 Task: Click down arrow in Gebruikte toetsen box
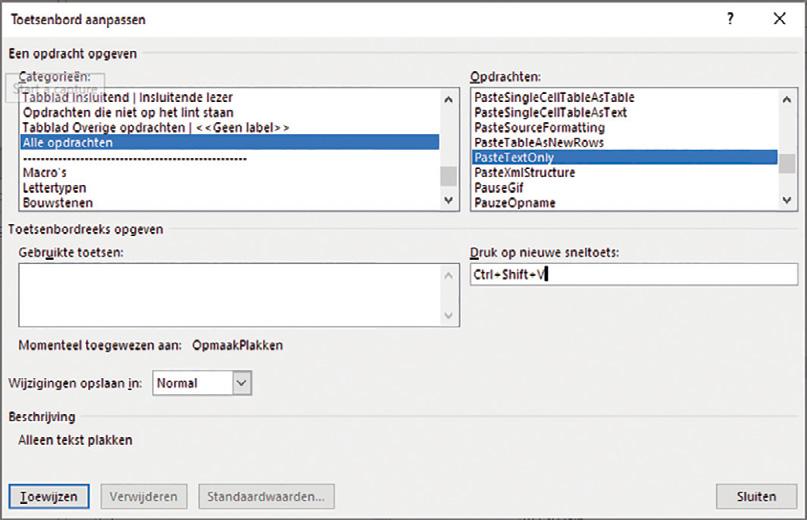(448, 315)
